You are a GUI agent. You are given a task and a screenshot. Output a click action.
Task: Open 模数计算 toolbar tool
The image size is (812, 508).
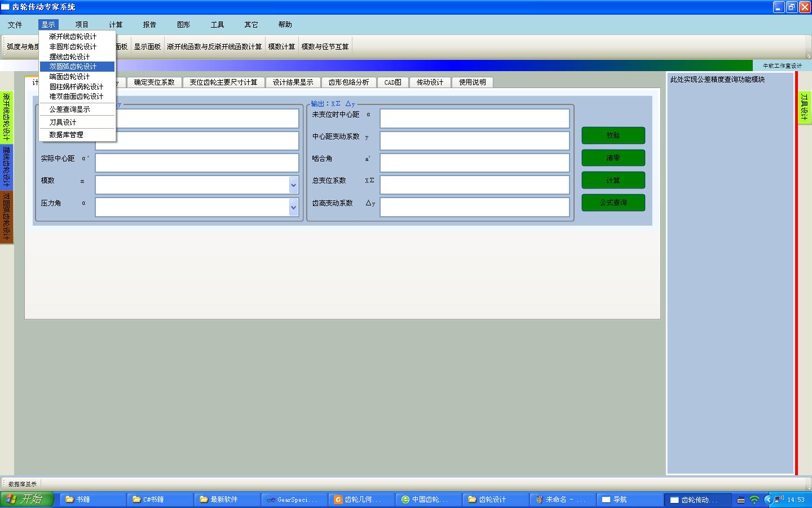[281, 46]
